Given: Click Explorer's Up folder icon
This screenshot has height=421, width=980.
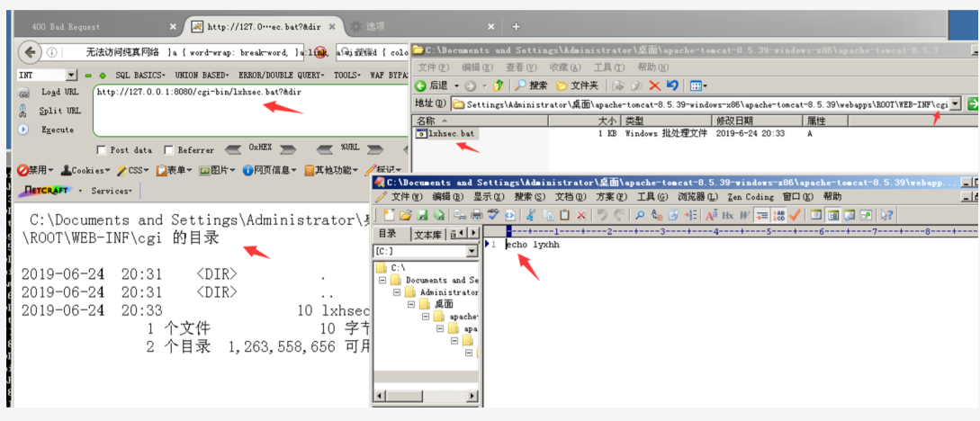Looking at the screenshot, I should tap(499, 85).
